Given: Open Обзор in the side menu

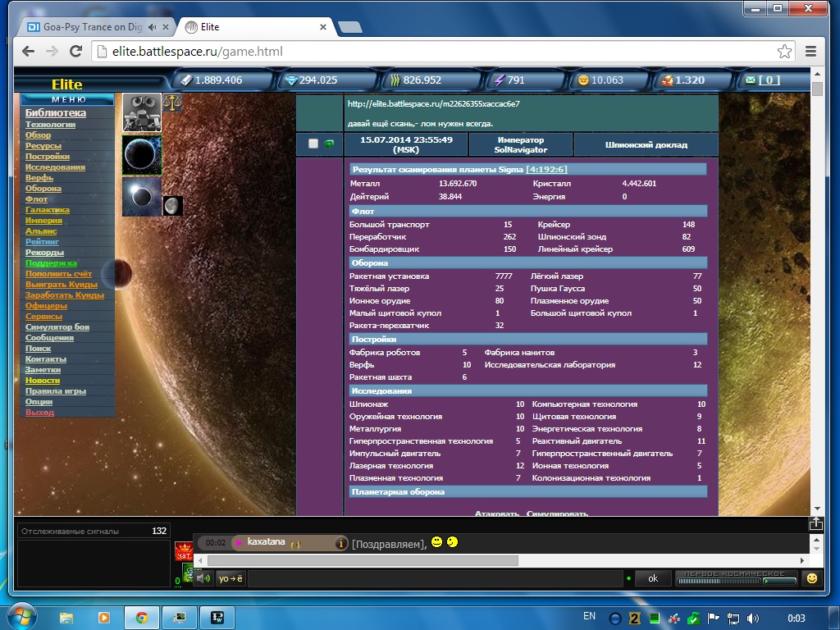Looking at the screenshot, I should (38, 135).
